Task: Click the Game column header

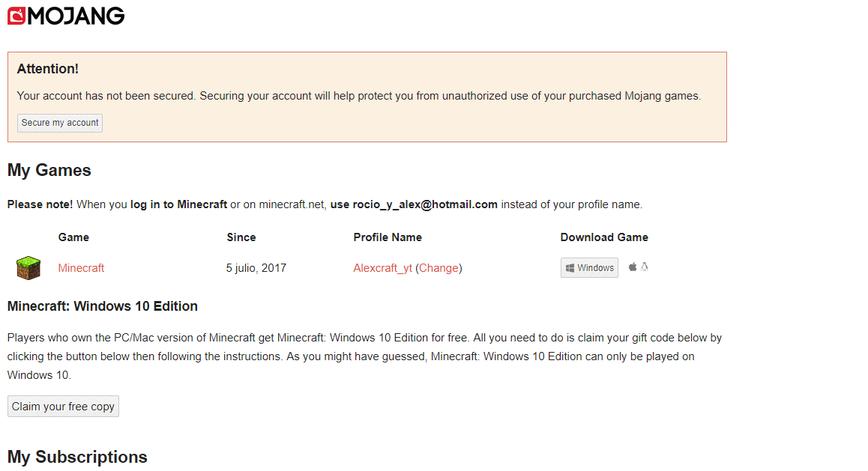Action: [x=73, y=237]
